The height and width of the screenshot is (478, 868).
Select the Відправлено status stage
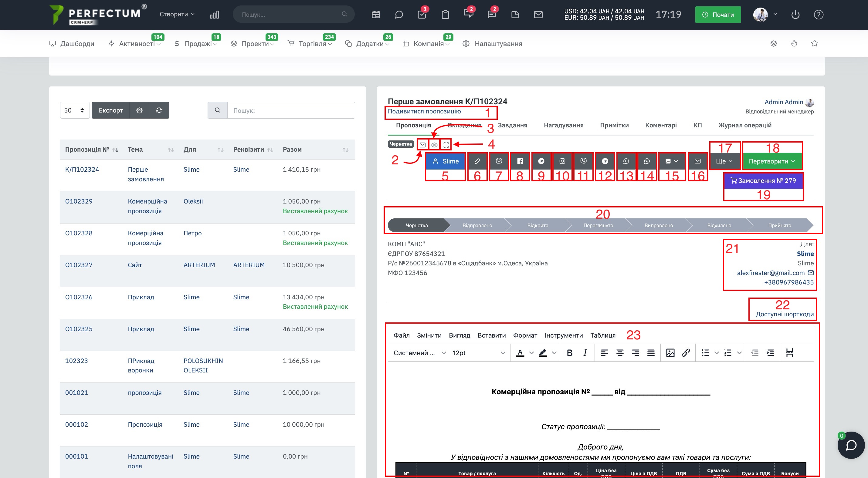coord(477,225)
